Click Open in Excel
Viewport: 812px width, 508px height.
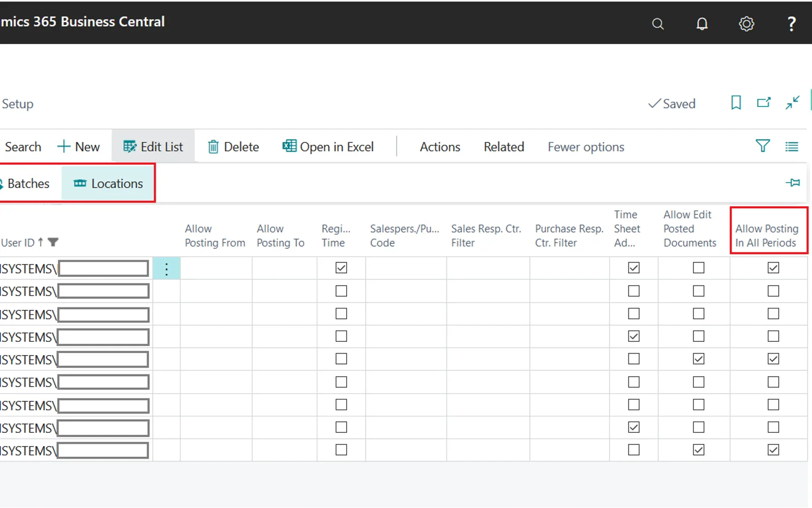328,147
